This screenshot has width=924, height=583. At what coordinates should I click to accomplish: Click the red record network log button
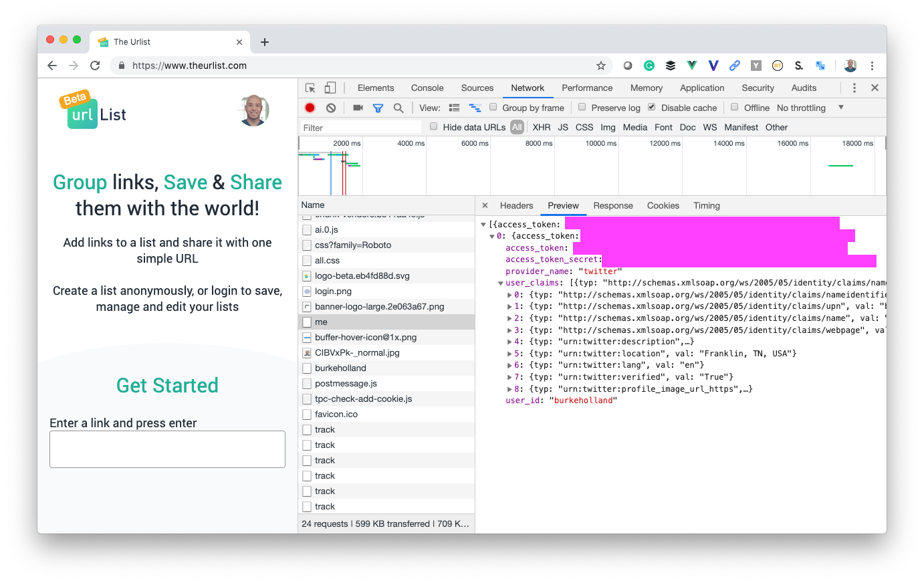pyautogui.click(x=310, y=108)
